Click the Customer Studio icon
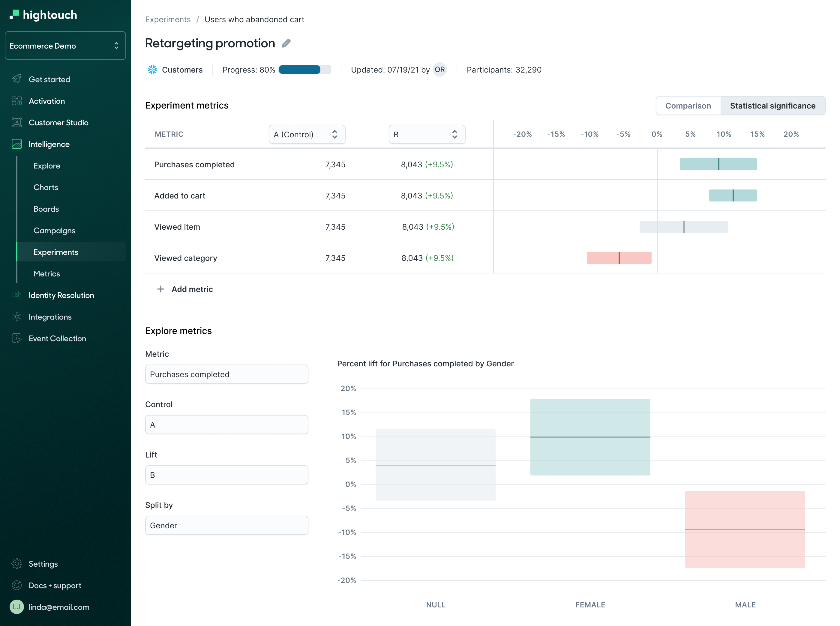This screenshot has width=840, height=626. [17, 122]
